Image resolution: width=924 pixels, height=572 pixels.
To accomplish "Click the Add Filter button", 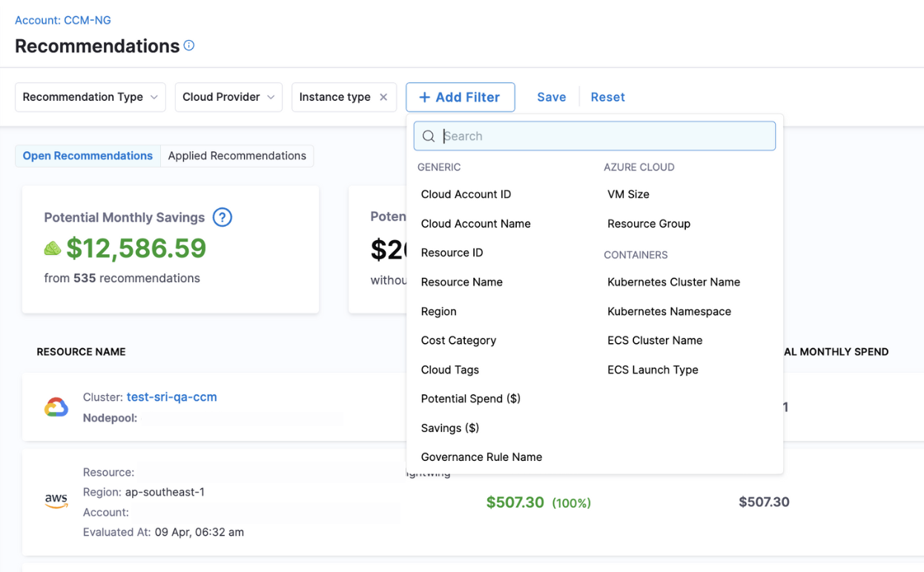I will (460, 97).
